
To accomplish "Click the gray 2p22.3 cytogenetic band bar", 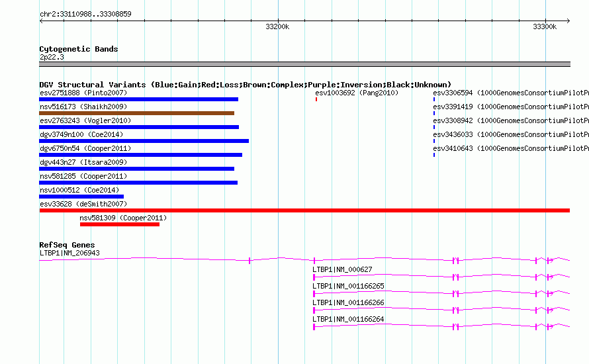I will click(x=304, y=64).
